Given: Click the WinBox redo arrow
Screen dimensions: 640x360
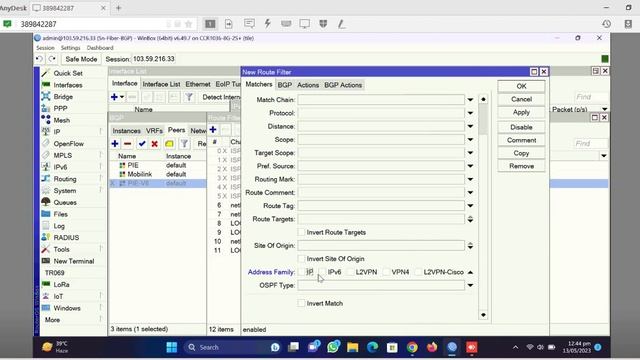Looking at the screenshot, I should pos(52,59).
